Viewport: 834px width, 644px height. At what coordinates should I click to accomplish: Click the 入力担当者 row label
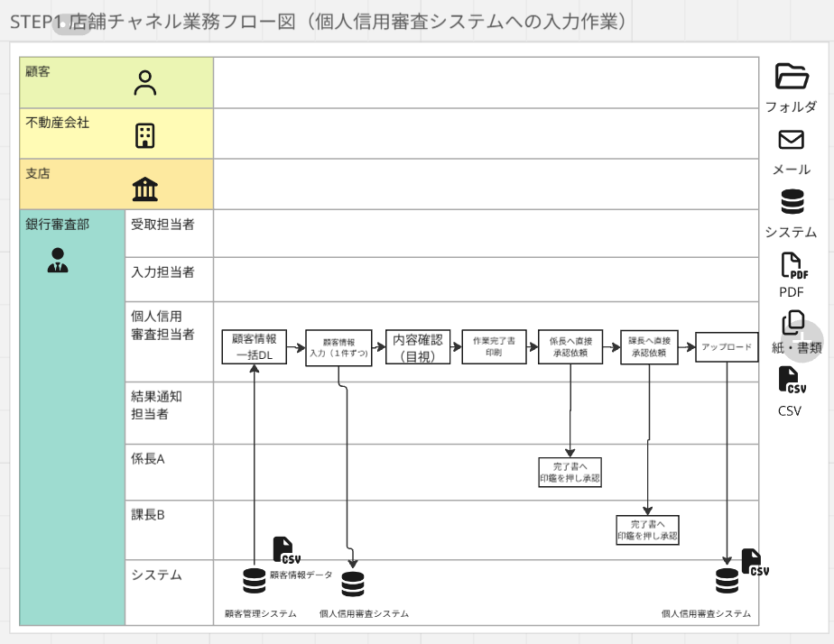(162, 272)
